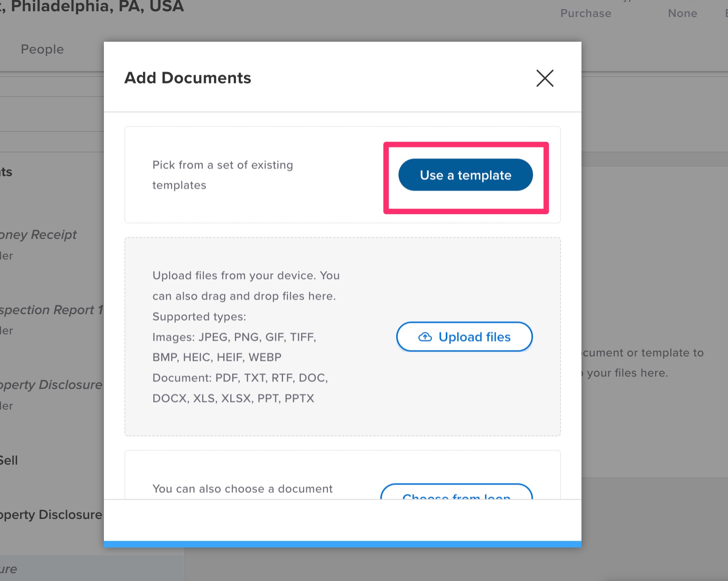Click the Add Documents dialog title
Screen dimensions: 728x581
coord(187,78)
